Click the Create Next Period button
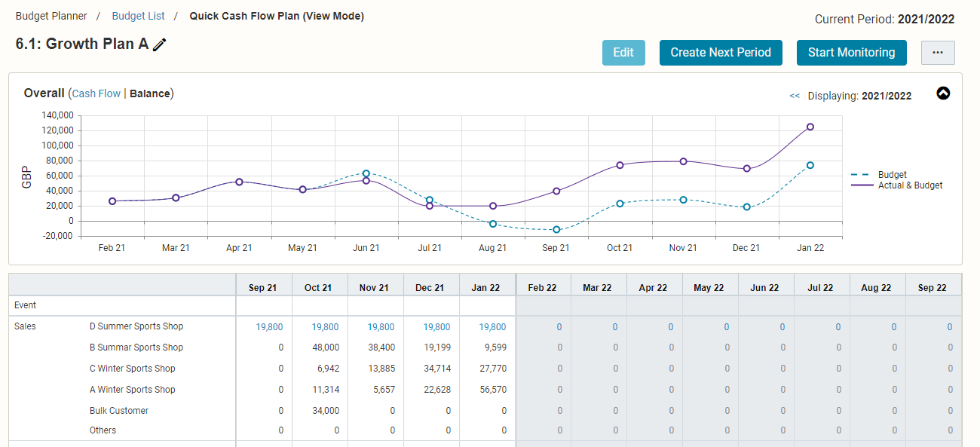The width and height of the screenshot is (980, 447). point(721,53)
